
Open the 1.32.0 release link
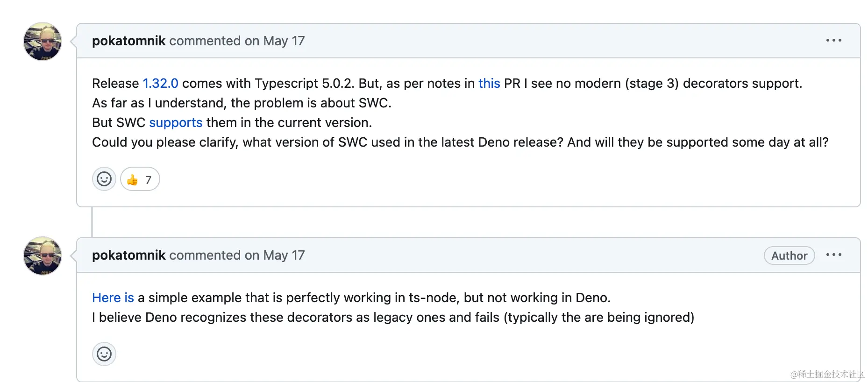[x=160, y=84]
